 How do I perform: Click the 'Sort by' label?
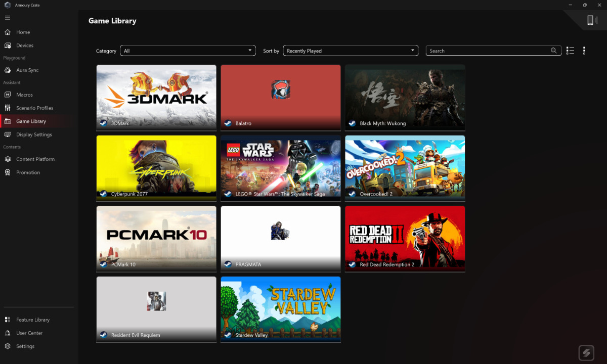(x=271, y=51)
